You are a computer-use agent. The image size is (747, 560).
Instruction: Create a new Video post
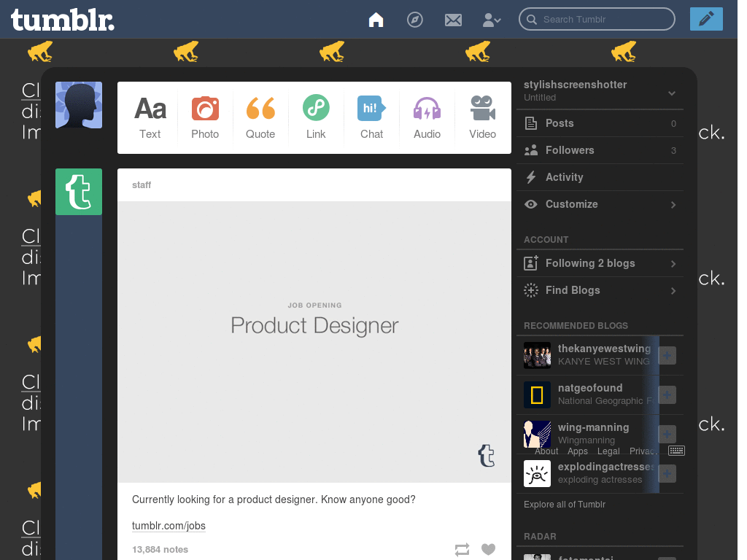483,117
